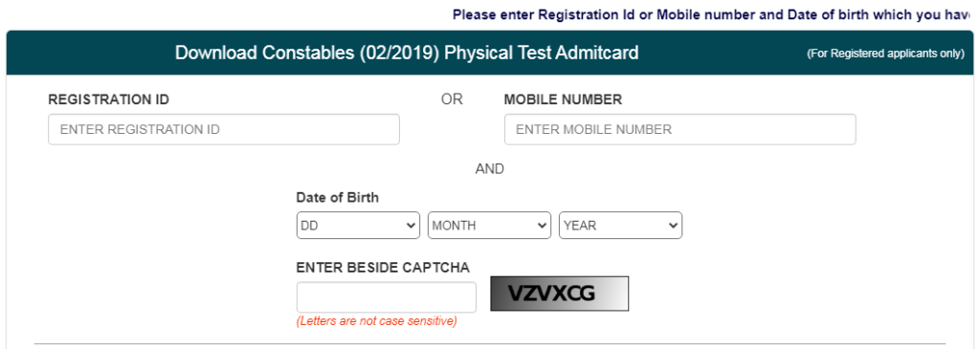This screenshot has width=980, height=349.
Task: Open the DD day dropdown
Action: pyautogui.click(x=358, y=226)
